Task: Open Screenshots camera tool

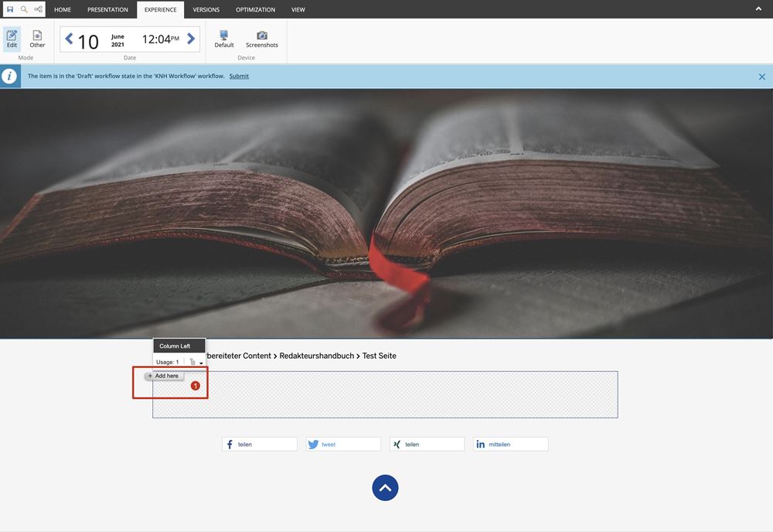Action: [x=262, y=39]
